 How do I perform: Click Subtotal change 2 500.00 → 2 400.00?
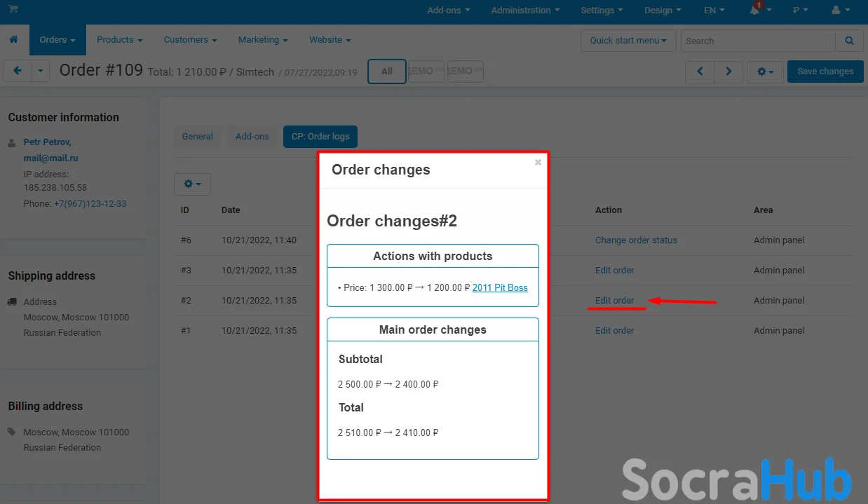(388, 384)
